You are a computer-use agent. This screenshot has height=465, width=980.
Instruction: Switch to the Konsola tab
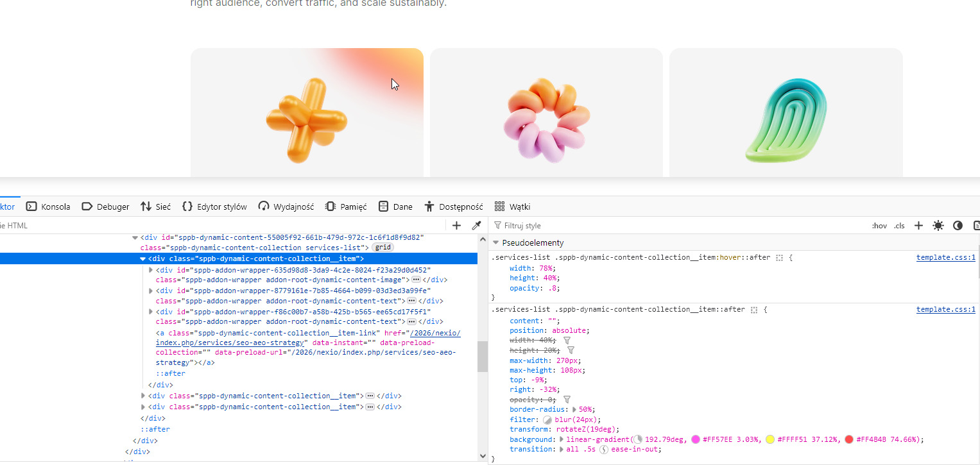click(x=49, y=207)
